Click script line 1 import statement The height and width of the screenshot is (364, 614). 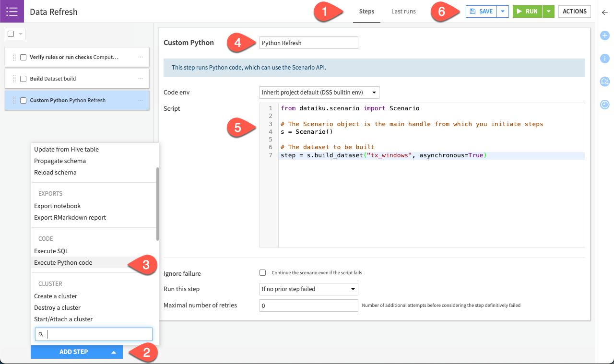click(x=350, y=108)
